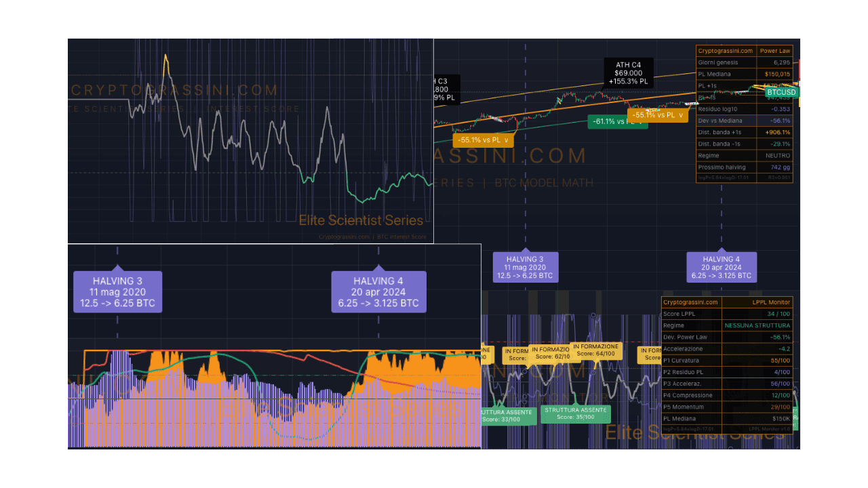
Task: Click the larger HALVING 3 callout box
Action: pos(117,292)
